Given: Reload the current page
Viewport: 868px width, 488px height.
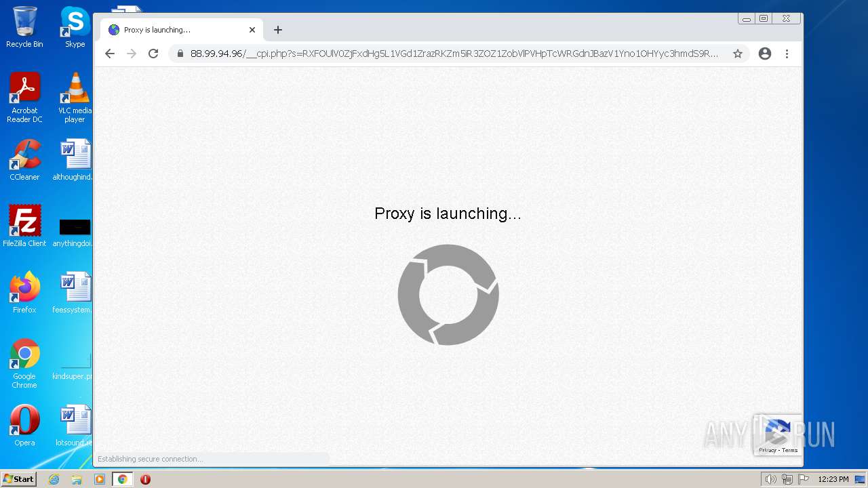Looking at the screenshot, I should coord(153,54).
